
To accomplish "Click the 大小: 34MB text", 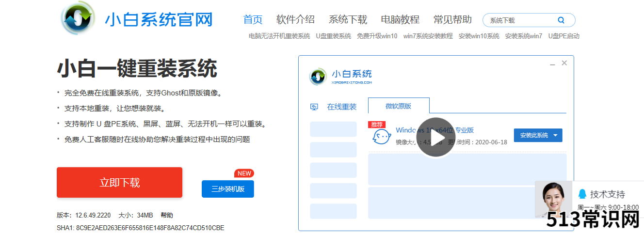I will click(x=136, y=215).
